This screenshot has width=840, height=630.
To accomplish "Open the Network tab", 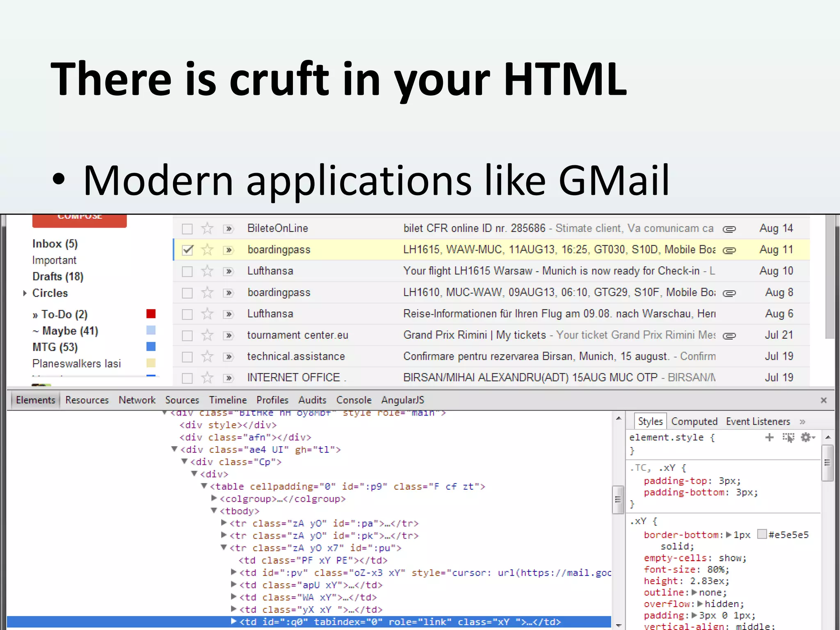I will tap(137, 400).
